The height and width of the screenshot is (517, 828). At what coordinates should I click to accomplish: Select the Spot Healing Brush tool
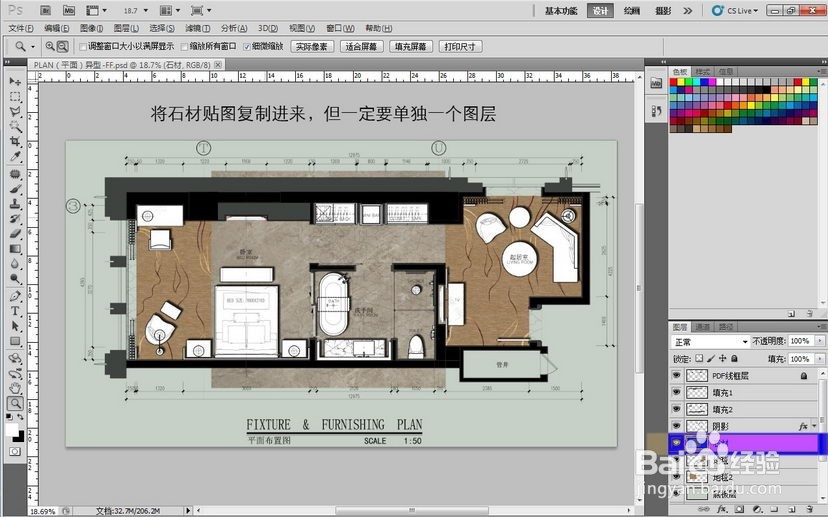pos(15,174)
